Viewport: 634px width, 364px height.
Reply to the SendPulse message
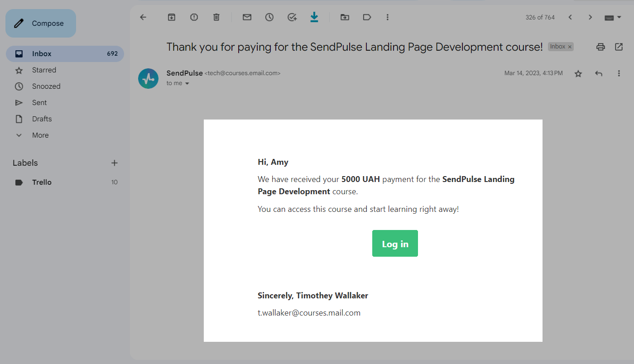599,73
